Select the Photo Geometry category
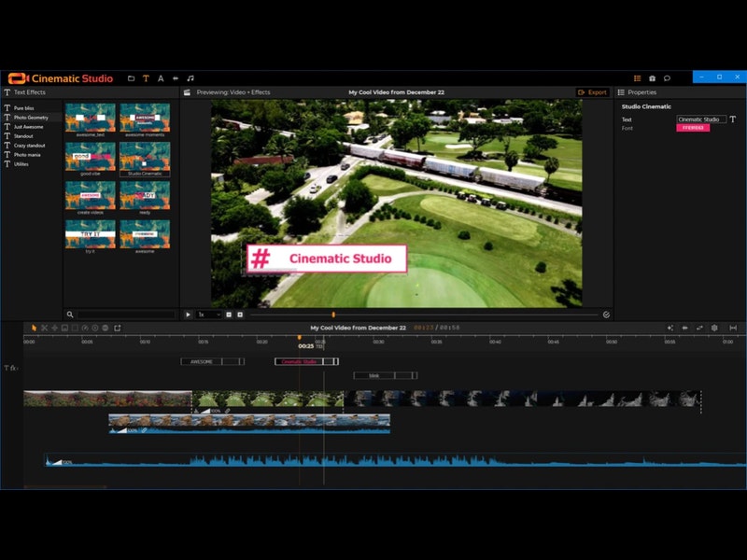The height and width of the screenshot is (560, 747). [26, 119]
